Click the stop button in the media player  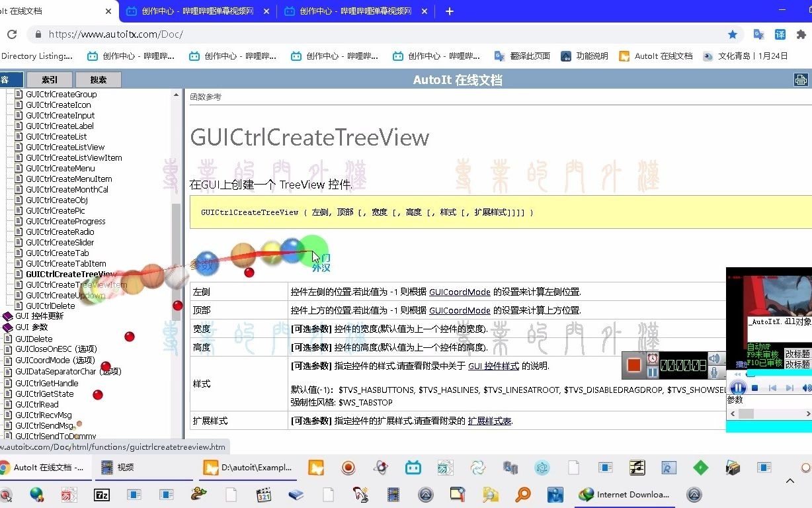(x=754, y=388)
